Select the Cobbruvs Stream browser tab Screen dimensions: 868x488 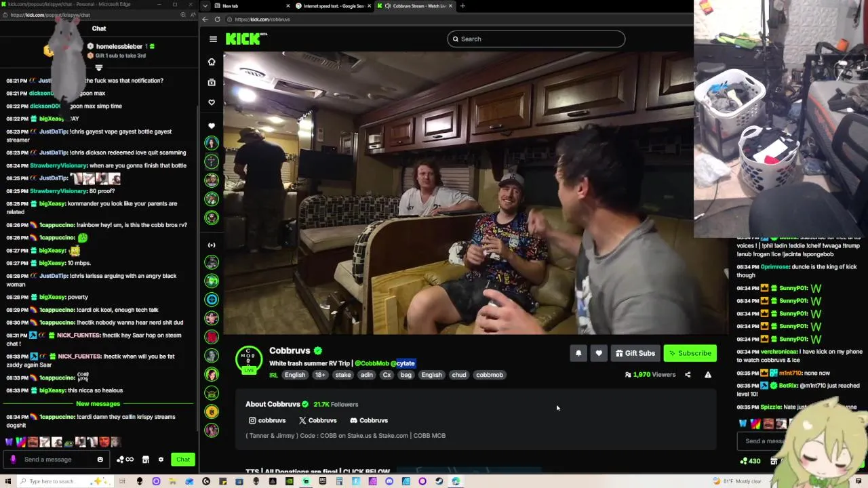point(415,6)
